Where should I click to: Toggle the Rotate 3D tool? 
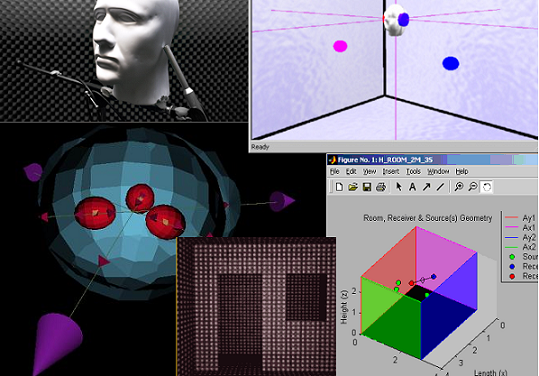tap(487, 187)
